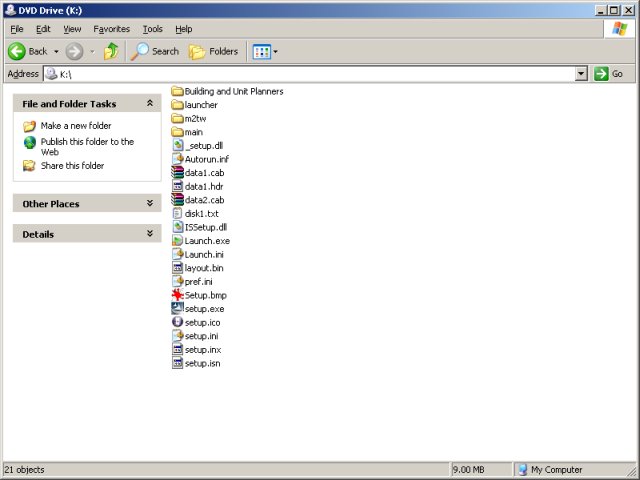Viewport: 640px width, 480px height.
Task: Open the Tools menu
Action: 152,29
